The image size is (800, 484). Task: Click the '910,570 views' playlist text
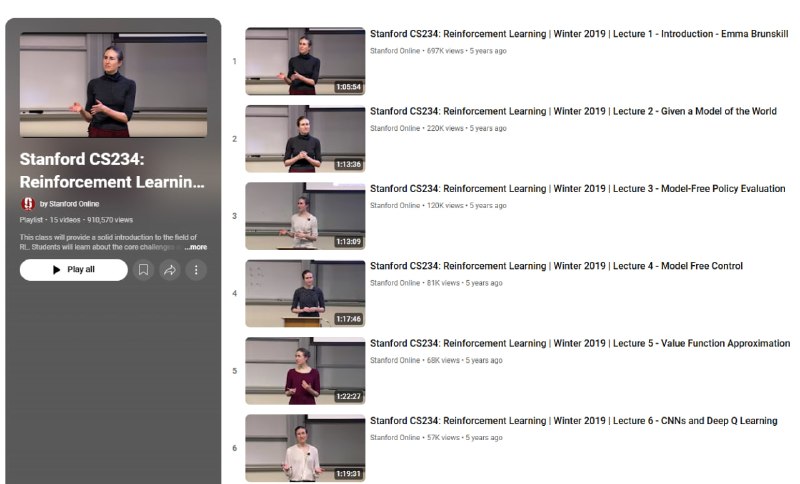(x=110, y=220)
